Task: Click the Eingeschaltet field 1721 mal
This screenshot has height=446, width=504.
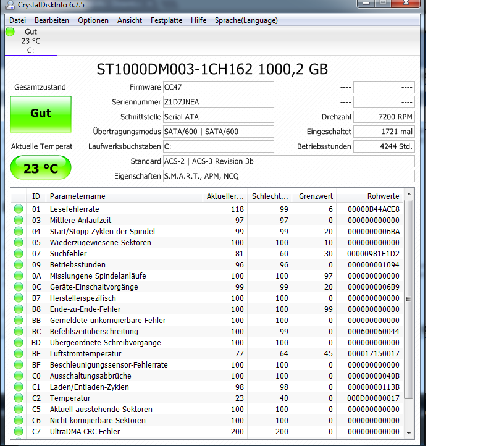Action: [384, 132]
